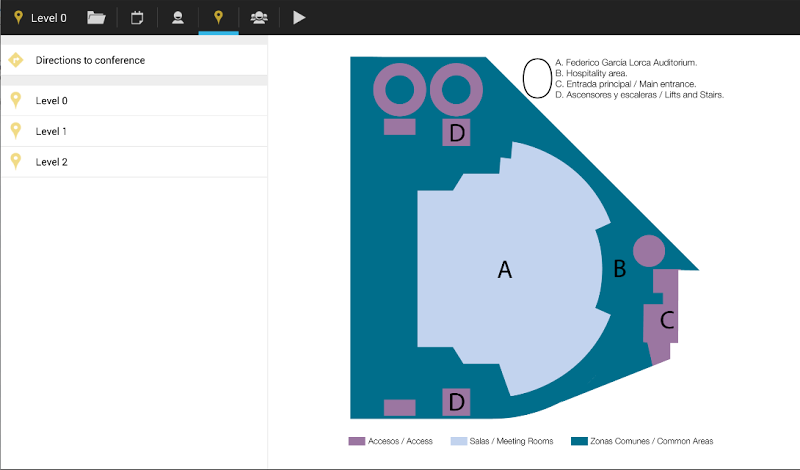Select auditorium area A on the map
Screen dimensions: 800x470
[505, 269]
